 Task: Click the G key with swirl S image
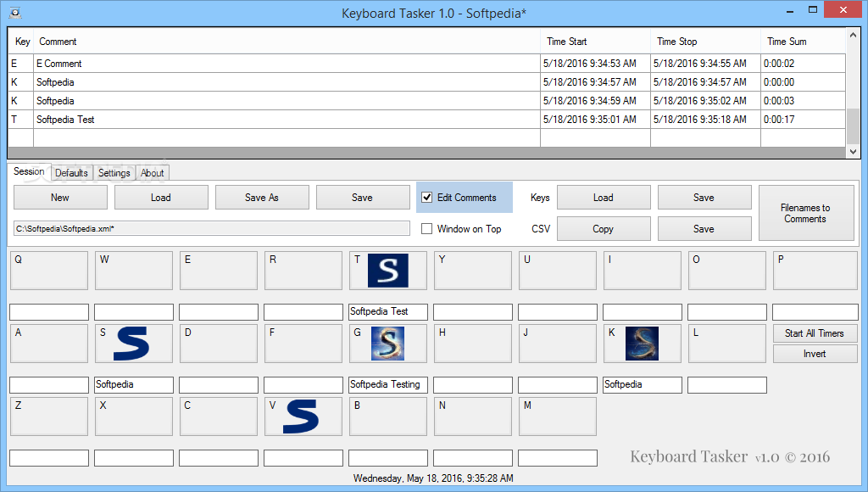(388, 344)
